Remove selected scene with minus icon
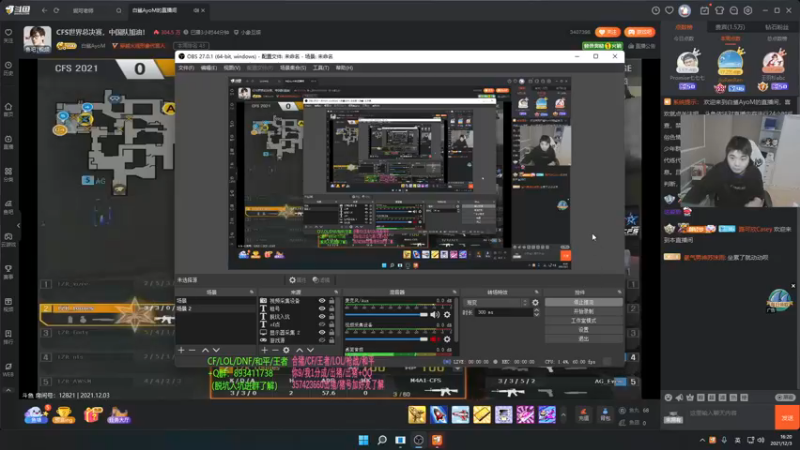 point(192,350)
